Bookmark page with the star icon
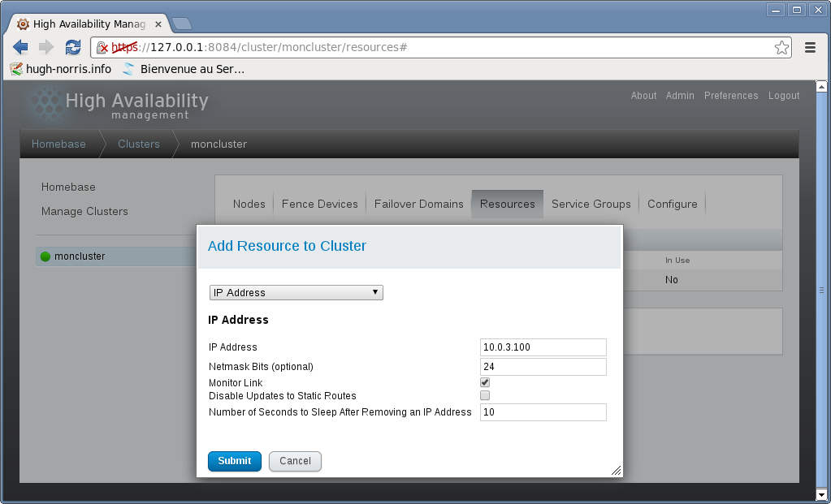This screenshot has height=504, width=831. tap(781, 47)
